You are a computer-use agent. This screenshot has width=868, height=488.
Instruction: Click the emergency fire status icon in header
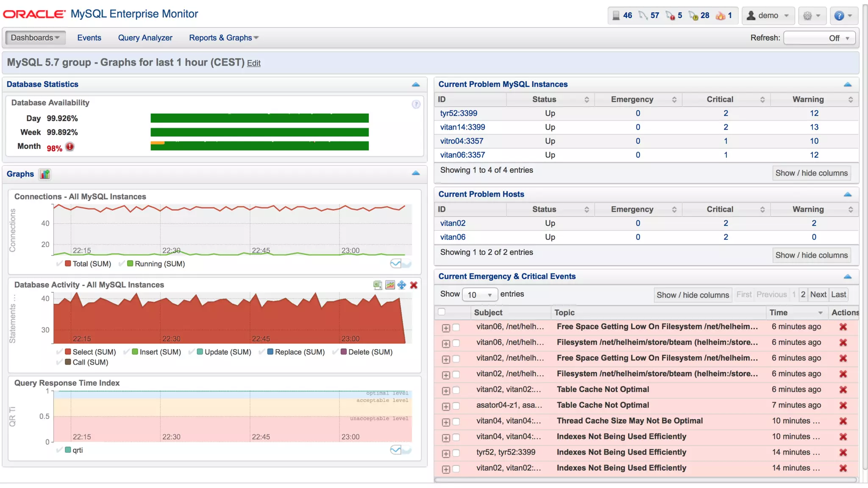pos(720,16)
